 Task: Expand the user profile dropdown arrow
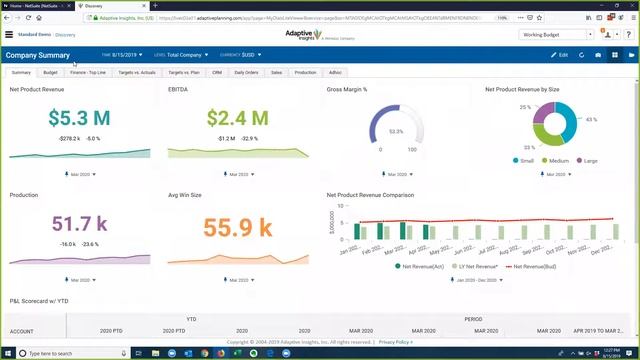click(617, 35)
